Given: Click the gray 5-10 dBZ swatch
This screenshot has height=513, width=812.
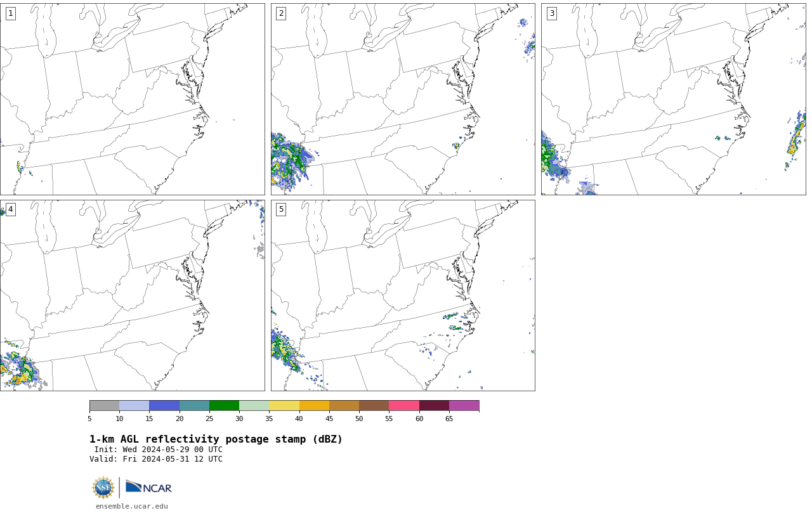Looking at the screenshot, I should 104,406.
